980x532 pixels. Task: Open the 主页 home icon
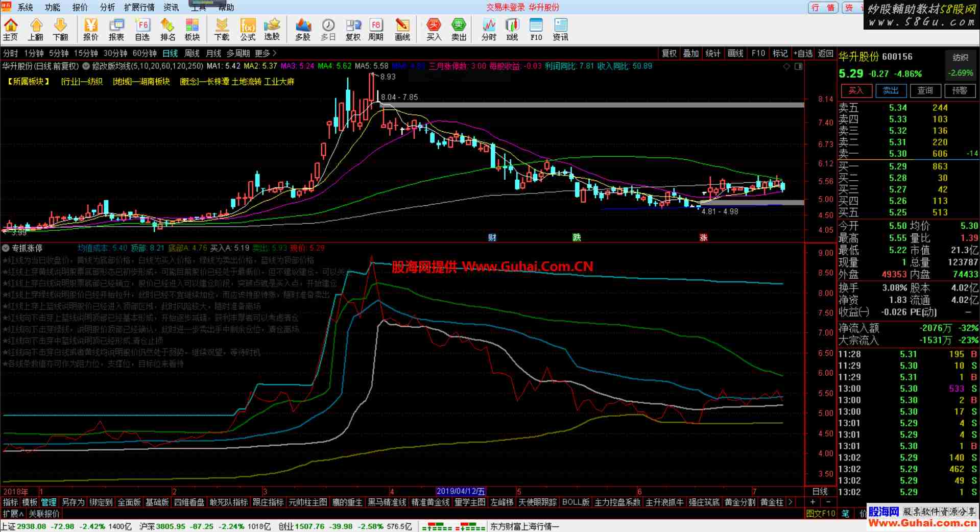click(x=11, y=30)
